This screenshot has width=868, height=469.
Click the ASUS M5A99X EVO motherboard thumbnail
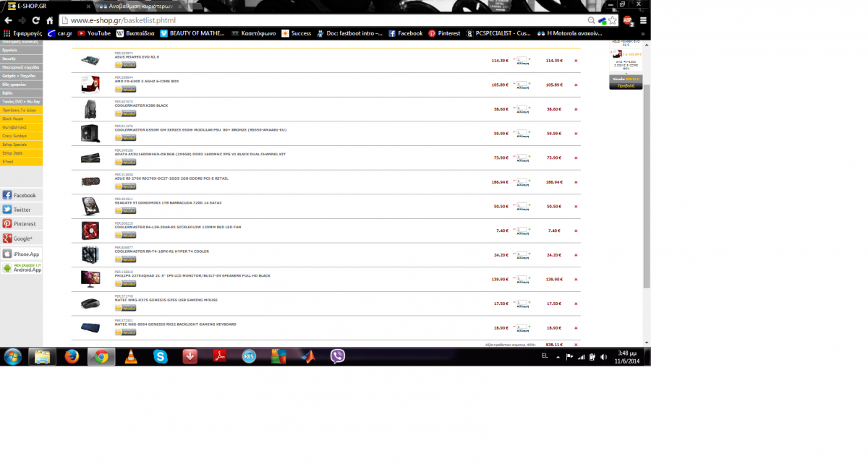tap(90, 61)
